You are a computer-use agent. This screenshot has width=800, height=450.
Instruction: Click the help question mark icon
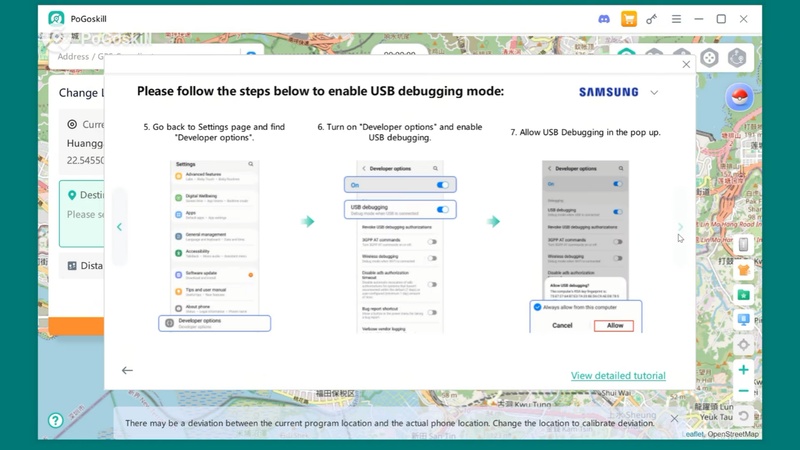56,420
